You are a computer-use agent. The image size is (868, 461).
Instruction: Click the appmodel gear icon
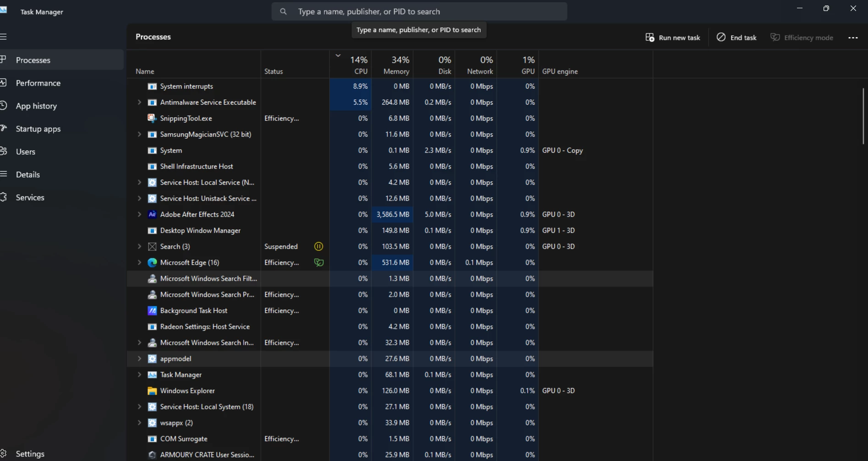click(153, 358)
